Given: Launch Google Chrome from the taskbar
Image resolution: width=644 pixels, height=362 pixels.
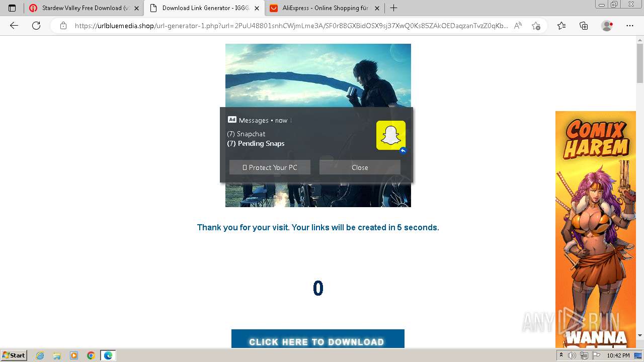Looking at the screenshot, I should (91, 355).
